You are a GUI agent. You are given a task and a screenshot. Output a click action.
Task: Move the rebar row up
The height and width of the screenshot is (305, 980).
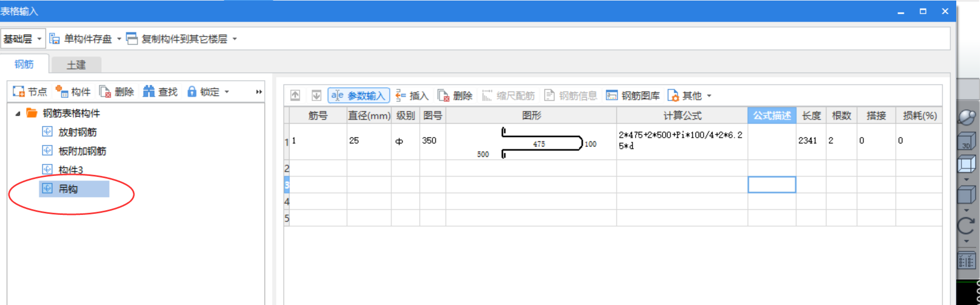[x=295, y=95]
